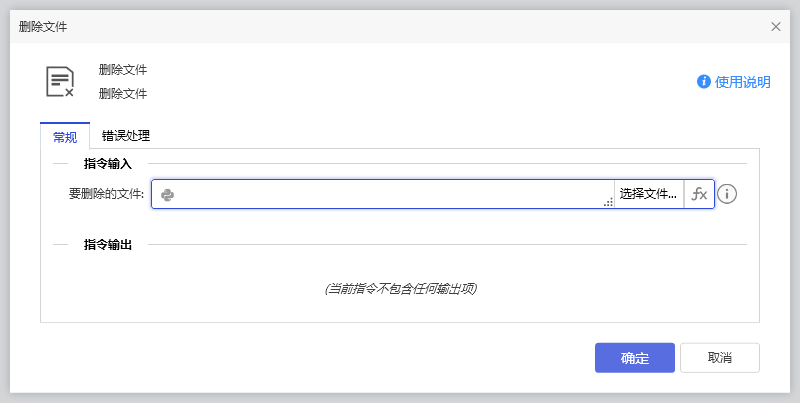Click the 删除文件 command name heading
This screenshot has height=403, width=800.
(123, 70)
